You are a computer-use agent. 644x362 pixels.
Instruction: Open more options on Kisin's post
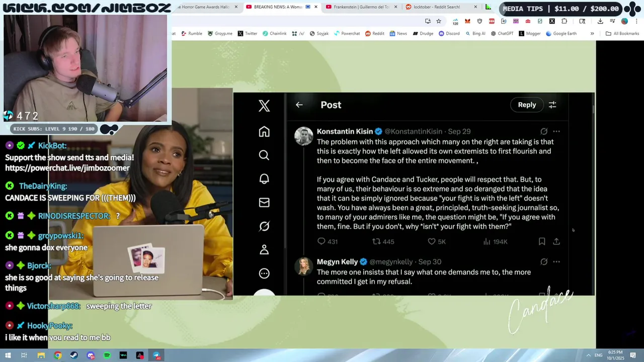click(556, 131)
